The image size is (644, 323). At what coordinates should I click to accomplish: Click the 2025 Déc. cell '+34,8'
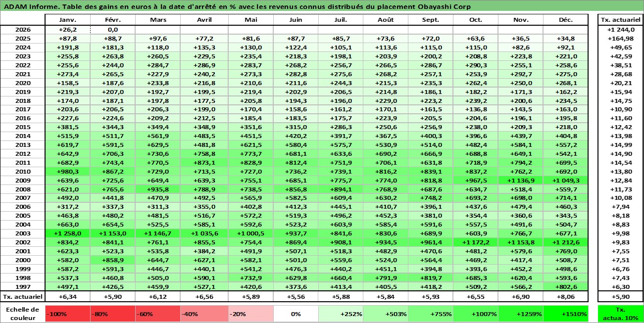pyautogui.click(x=566, y=39)
